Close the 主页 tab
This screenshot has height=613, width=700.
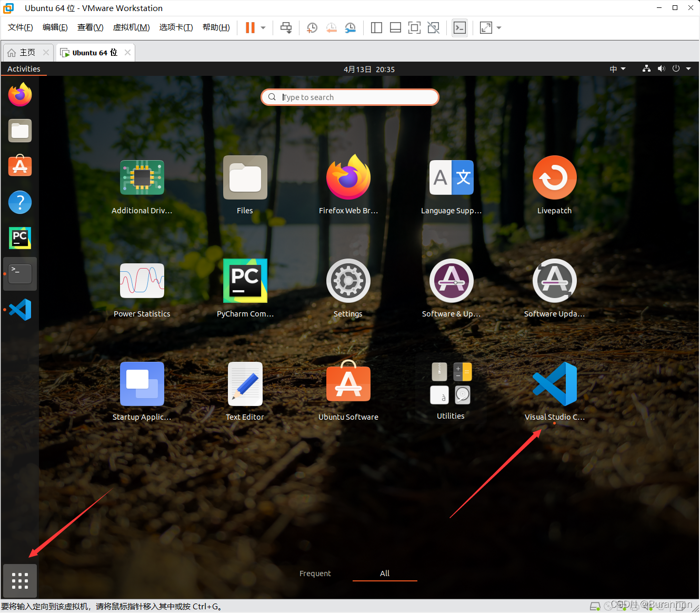point(46,53)
